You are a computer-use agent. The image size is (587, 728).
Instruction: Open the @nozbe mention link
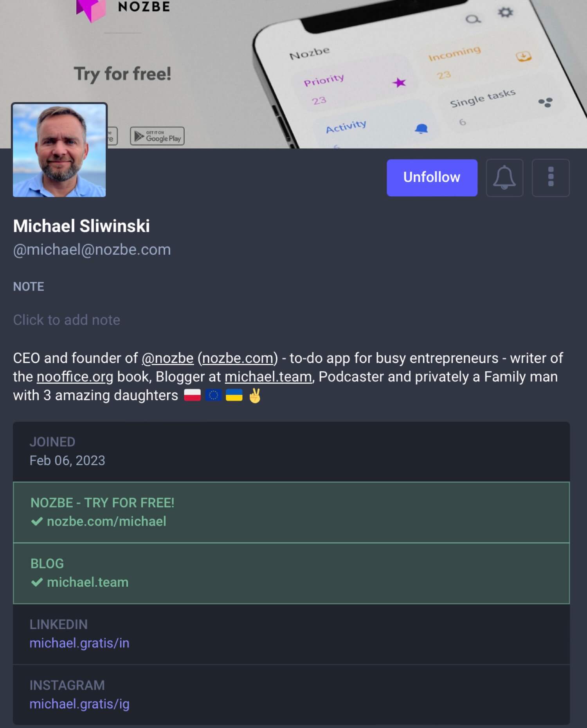167,358
